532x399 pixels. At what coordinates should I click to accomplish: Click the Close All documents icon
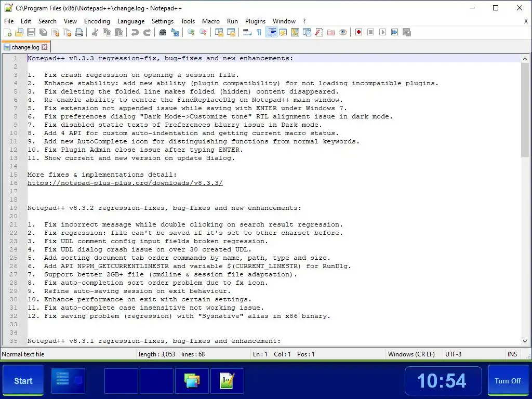67,32
